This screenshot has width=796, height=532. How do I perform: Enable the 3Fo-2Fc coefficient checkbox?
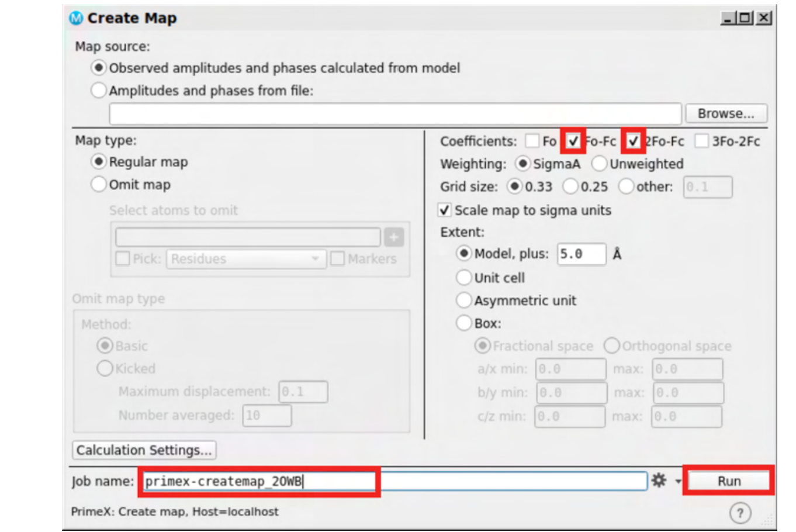click(701, 141)
